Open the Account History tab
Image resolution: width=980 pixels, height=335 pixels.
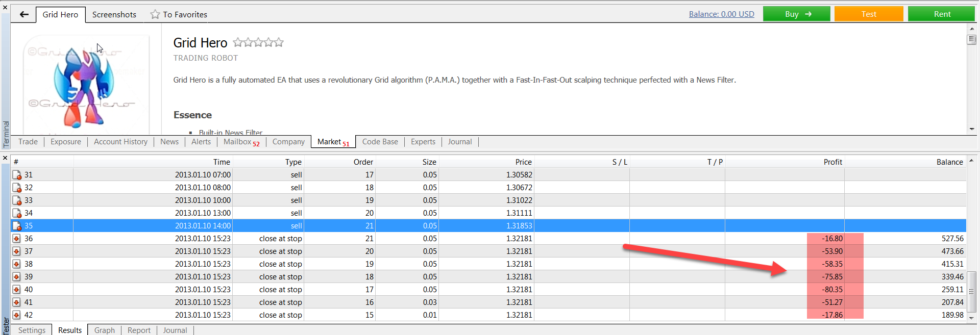(120, 142)
